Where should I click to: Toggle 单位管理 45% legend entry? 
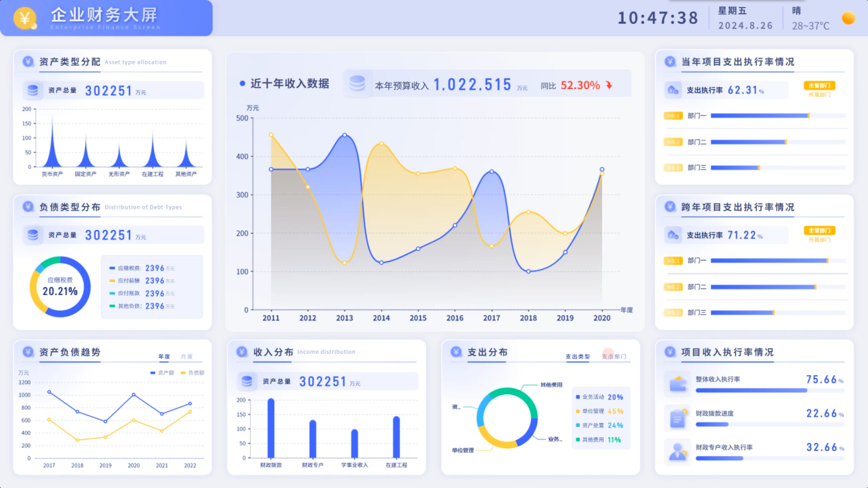(599, 411)
